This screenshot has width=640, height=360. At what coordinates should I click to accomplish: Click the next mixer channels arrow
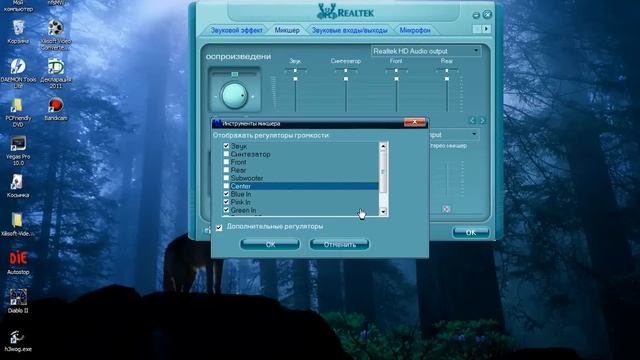coord(482,120)
